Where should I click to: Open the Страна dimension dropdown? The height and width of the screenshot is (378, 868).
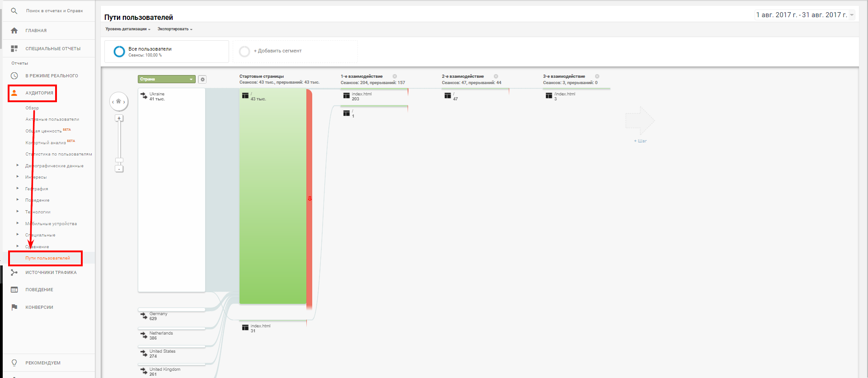[166, 79]
